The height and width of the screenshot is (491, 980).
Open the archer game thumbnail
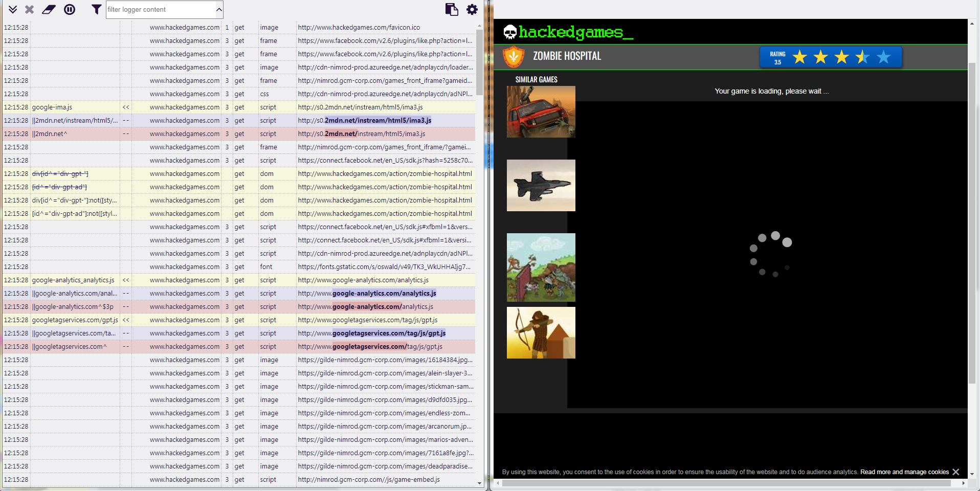click(x=541, y=332)
